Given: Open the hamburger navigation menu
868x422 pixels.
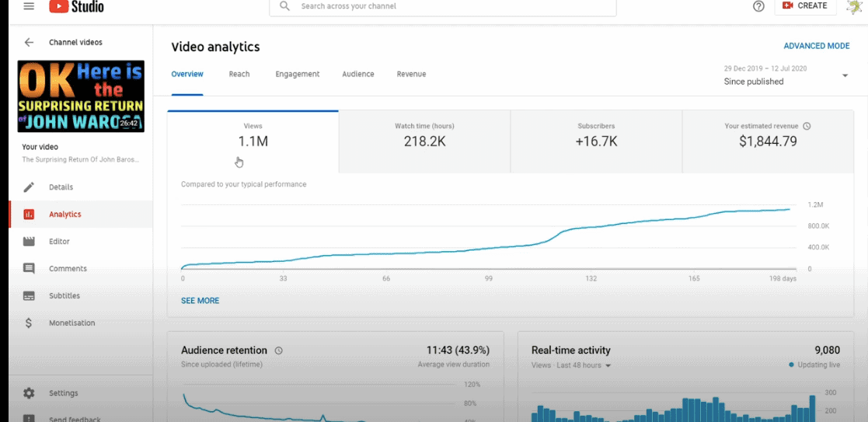Looking at the screenshot, I should pyautogui.click(x=29, y=6).
